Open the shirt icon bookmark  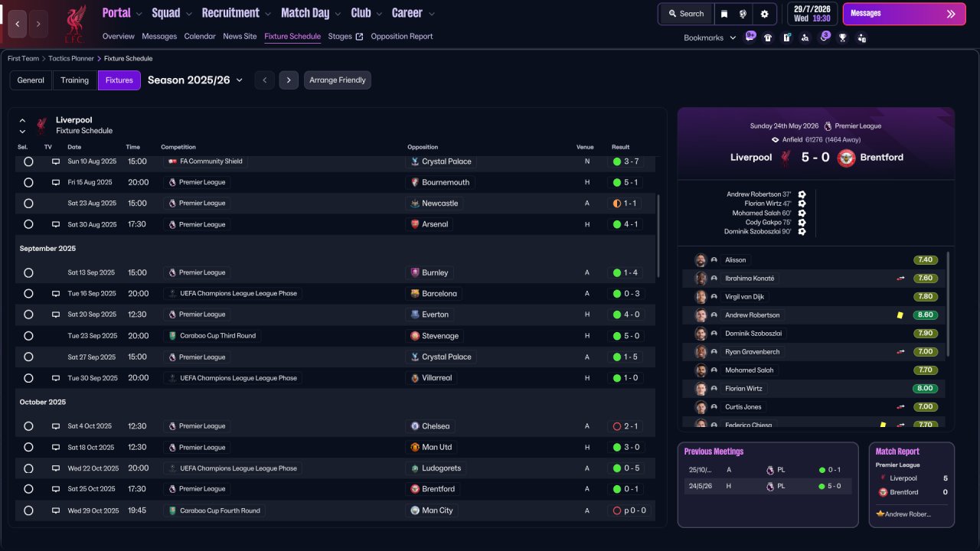pyautogui.click(x=768, y=37)
